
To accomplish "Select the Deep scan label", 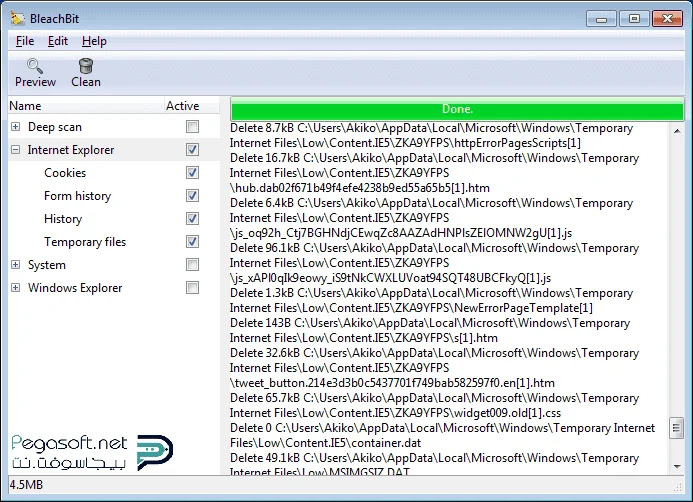I will (x=55, y=127).
